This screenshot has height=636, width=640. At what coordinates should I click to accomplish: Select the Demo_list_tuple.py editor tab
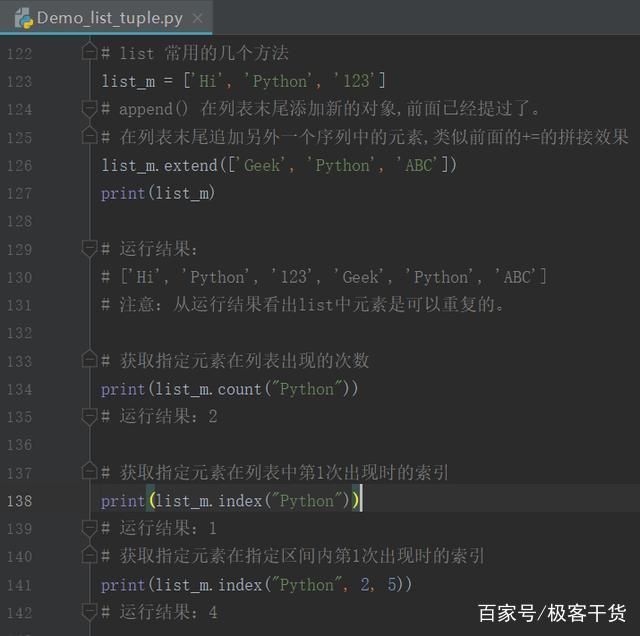click(106, 18)
